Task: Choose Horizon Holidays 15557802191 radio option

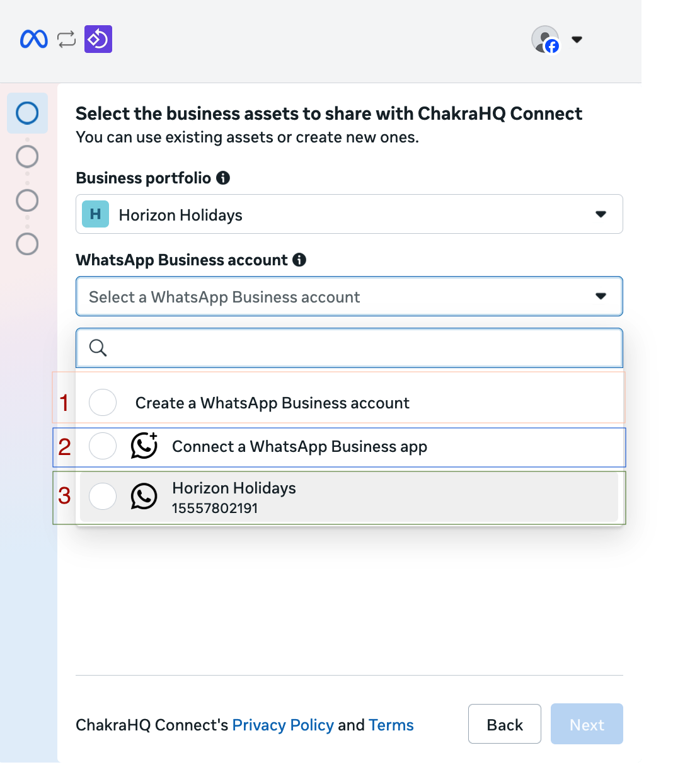Action: point(103,497)
